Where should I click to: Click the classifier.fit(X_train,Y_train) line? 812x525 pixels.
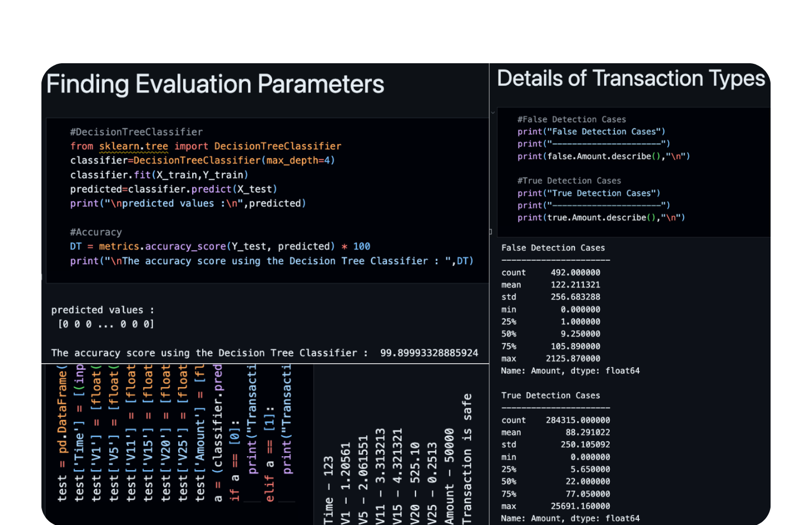[159, 175]
